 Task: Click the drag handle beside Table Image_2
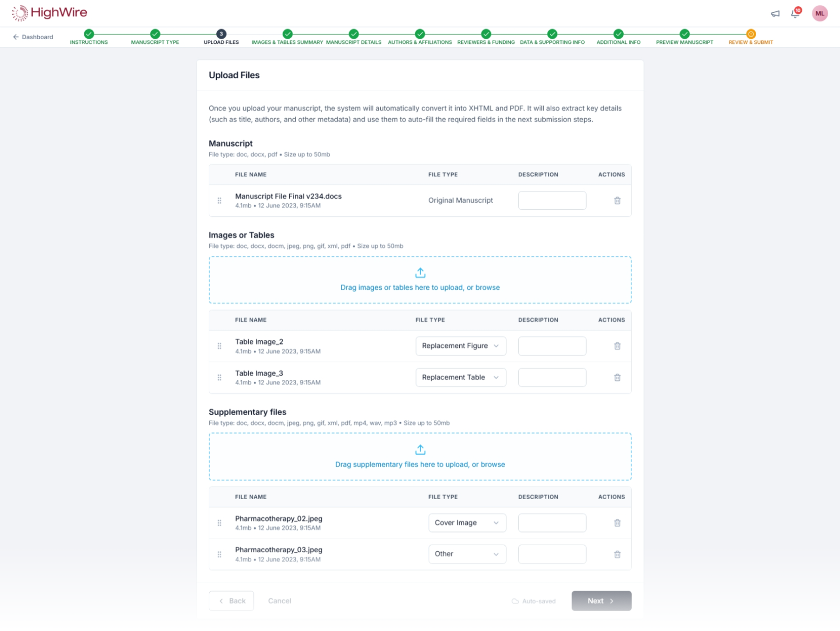tap(220, 346)
